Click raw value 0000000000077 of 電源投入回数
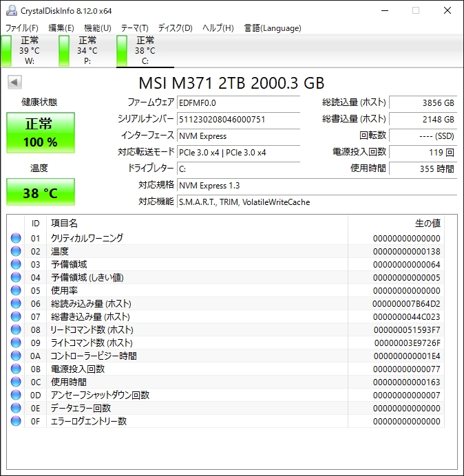 pyautogui.click(x=407, y=369)
